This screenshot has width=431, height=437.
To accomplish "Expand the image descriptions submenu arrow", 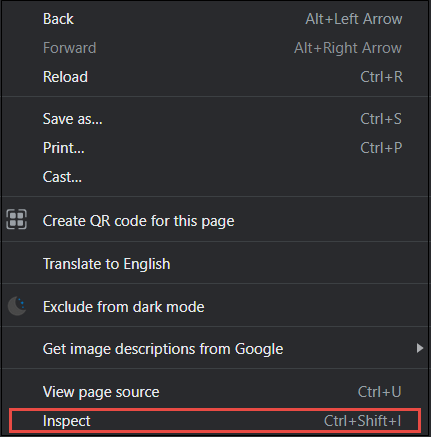I will point(420,348).
